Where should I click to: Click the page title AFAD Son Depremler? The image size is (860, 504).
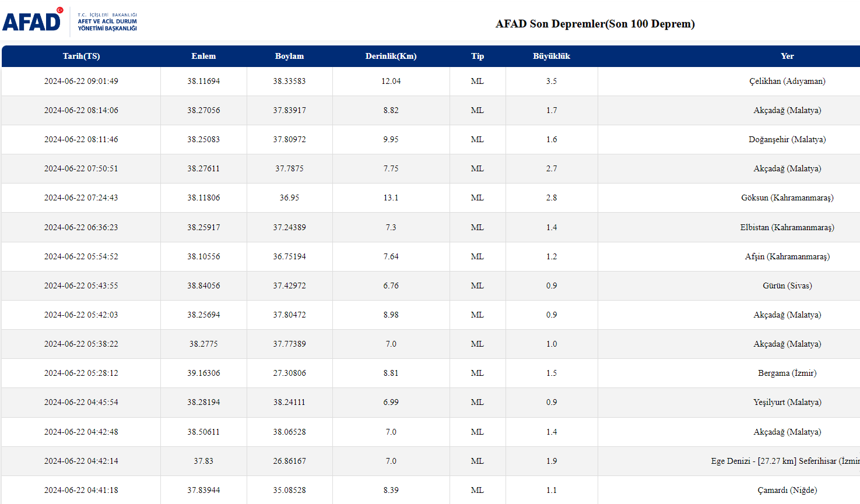click(595, 24)
